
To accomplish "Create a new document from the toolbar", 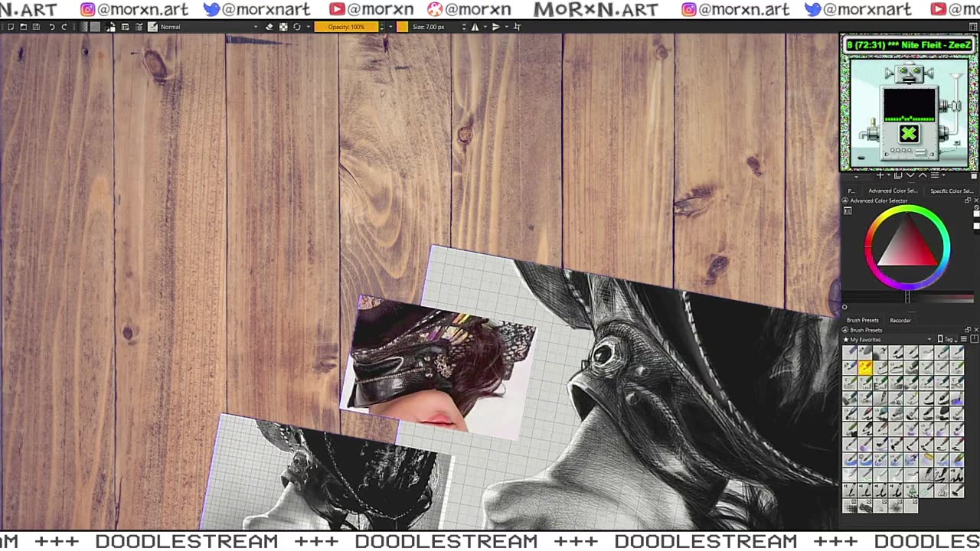I will tap(11, 27).
